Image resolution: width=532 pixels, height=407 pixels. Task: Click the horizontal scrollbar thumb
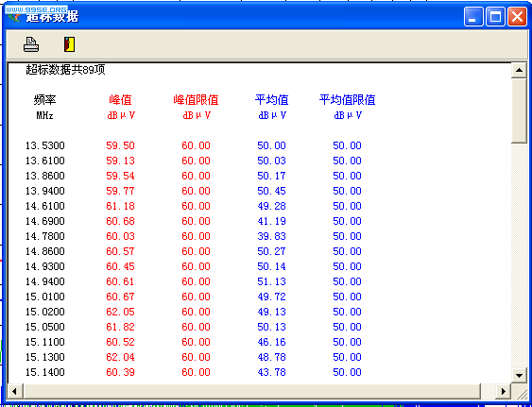(x=251, y=391)
